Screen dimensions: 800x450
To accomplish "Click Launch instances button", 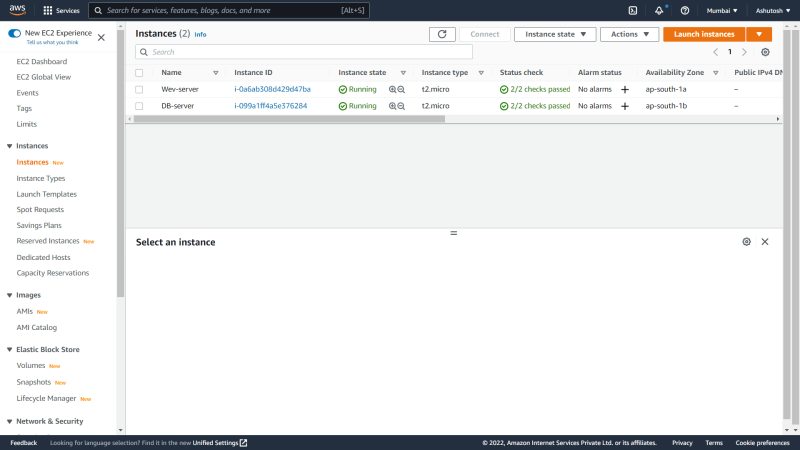I will point(704,34).
